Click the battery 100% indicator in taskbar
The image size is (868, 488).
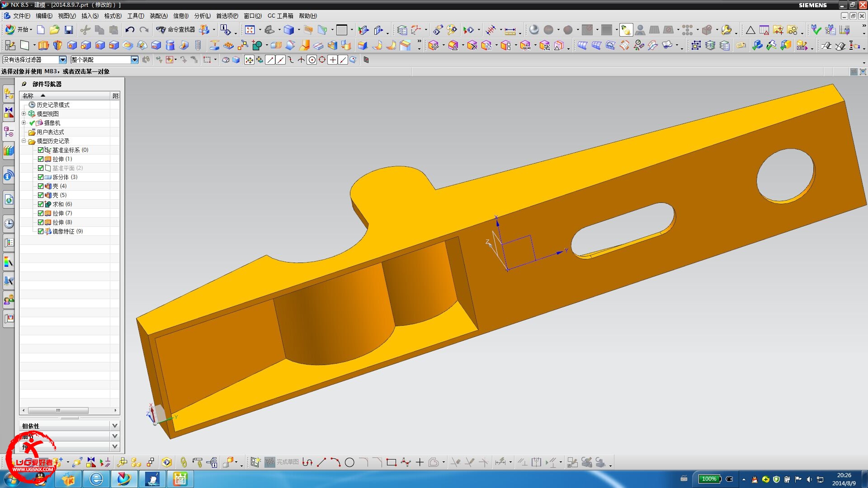[x=709, y=479]
